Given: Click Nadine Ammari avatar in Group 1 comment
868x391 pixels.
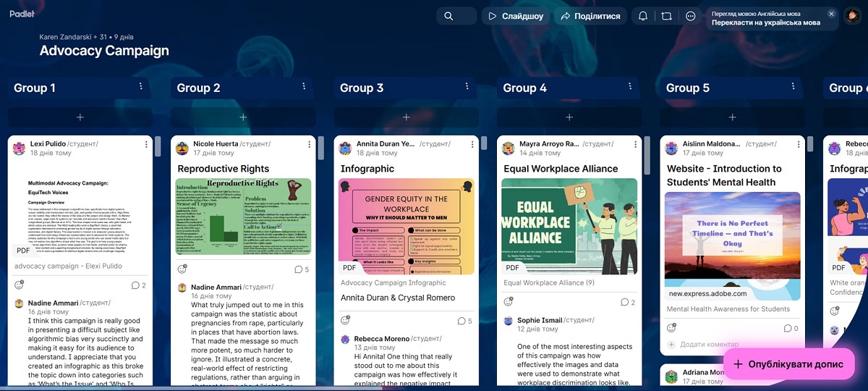Looking at the screenshot, I should tap(20, 303).
